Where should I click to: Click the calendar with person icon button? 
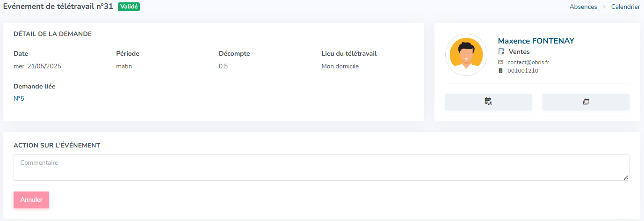pos(488,102)
